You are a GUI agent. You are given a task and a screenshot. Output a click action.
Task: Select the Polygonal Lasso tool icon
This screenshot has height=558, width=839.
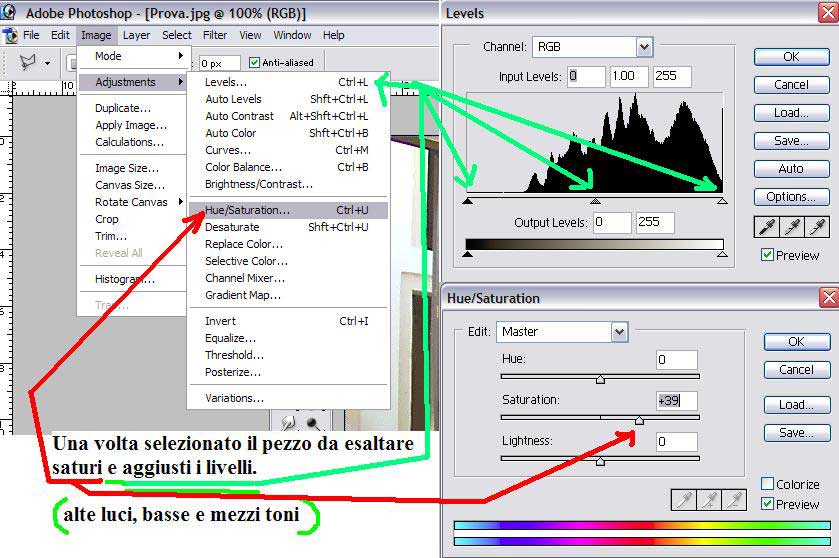(27, 62)
